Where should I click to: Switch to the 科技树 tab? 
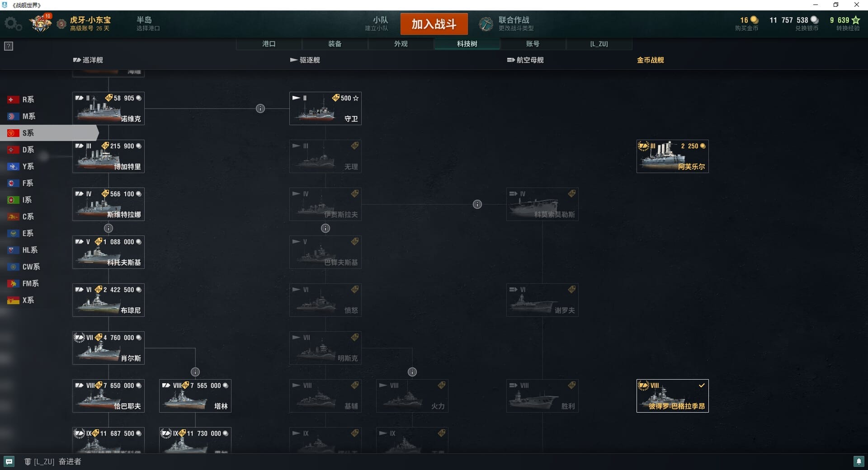pos(467,44)
